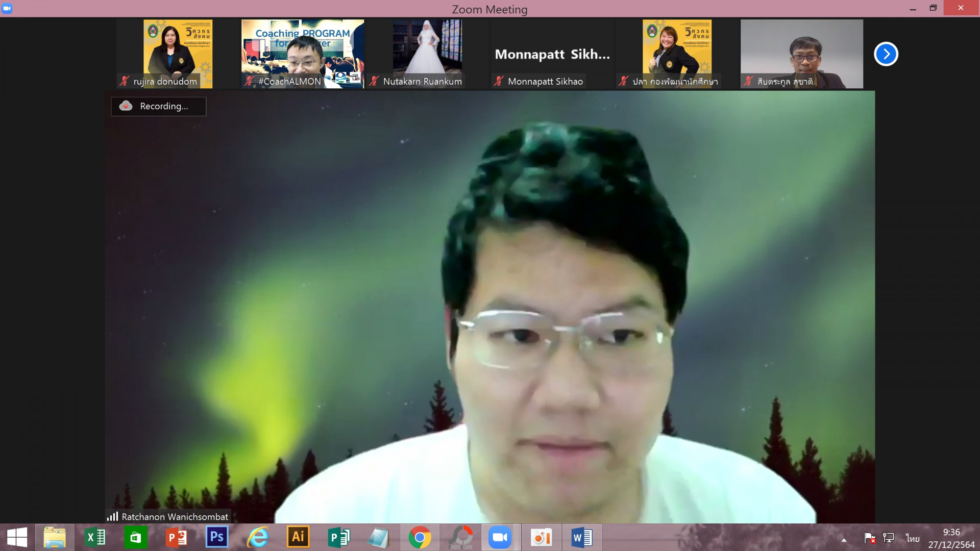
Task: Open Excel from the taskbar
Action: 95,537
